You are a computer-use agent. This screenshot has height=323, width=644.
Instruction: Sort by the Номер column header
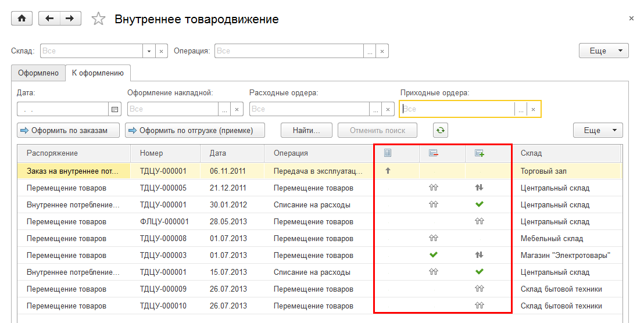165,153
